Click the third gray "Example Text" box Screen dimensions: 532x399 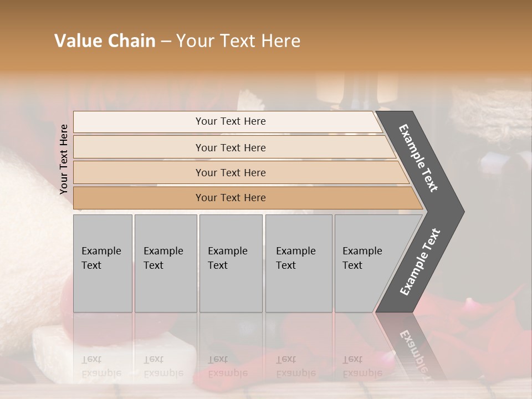231,263
